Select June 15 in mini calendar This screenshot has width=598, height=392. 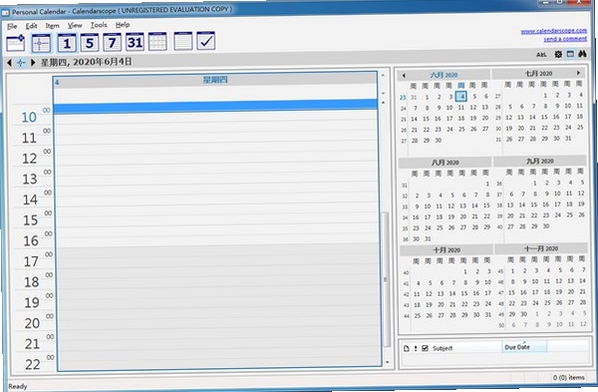coord(426,119)
